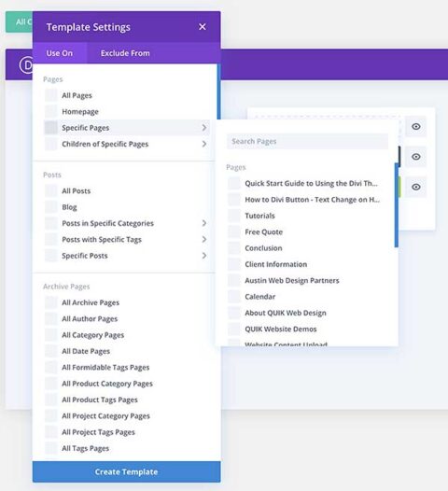Tick the Specific Posts checkbox

point(50,256)
